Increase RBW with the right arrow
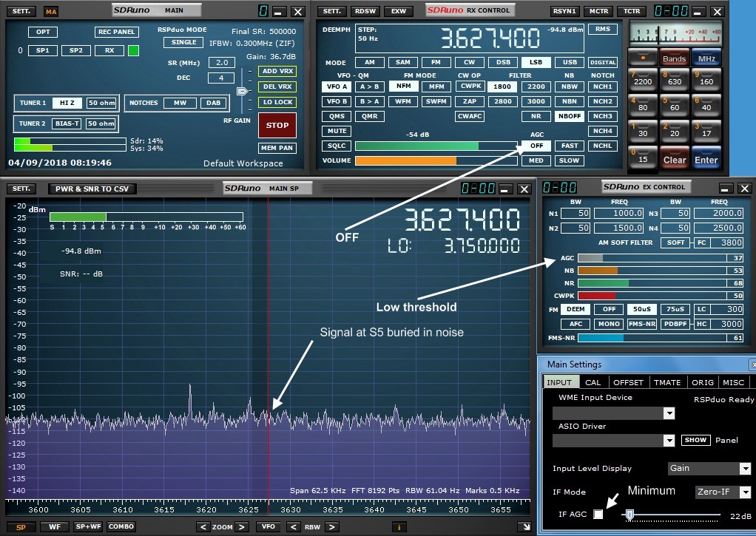Viewport: 756px width, 536px height. (x=331, y=527)
